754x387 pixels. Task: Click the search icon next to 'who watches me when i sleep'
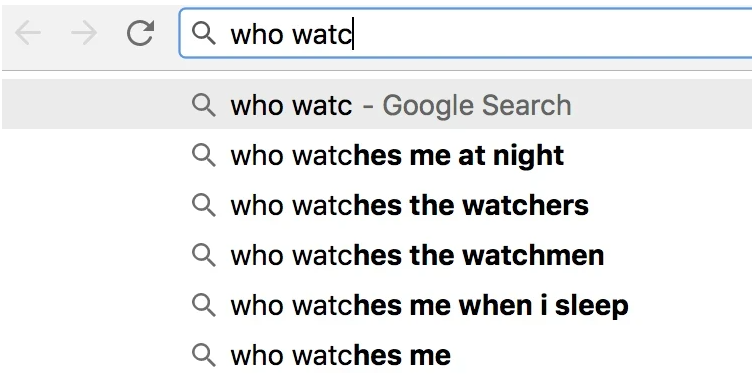[203, 305]
